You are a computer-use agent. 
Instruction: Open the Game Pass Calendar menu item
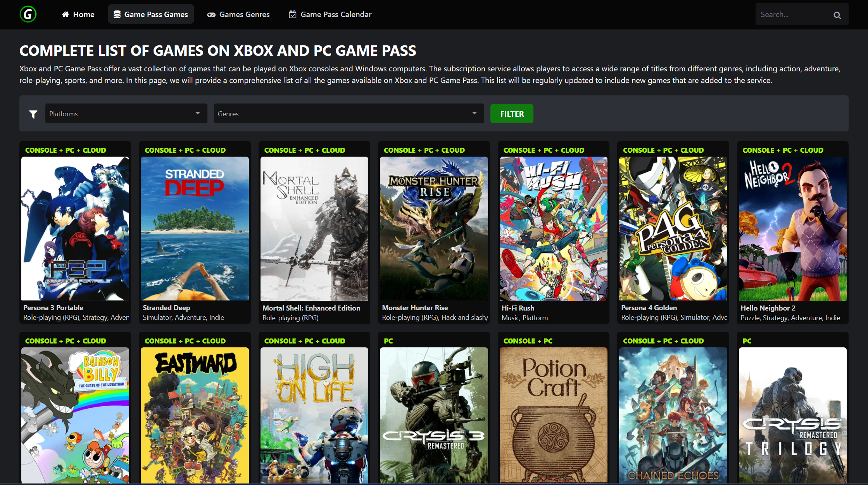[330, 14]
